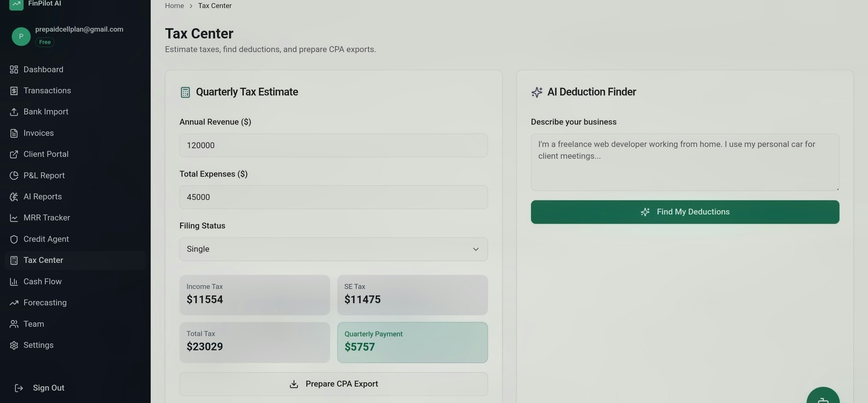Click the Tax Center breadcrumb text
The height and width of the screenshot is (403, 868).
(215, 6)
